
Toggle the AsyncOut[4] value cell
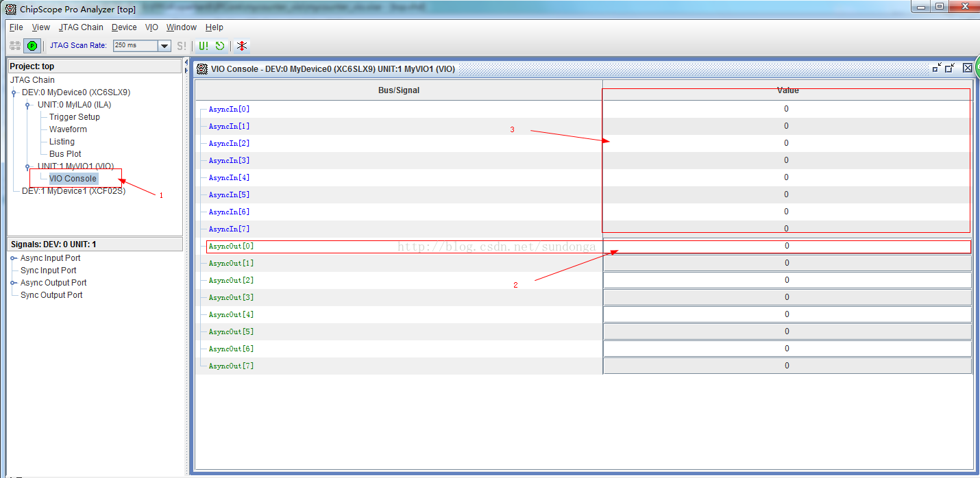click(787, 314)
